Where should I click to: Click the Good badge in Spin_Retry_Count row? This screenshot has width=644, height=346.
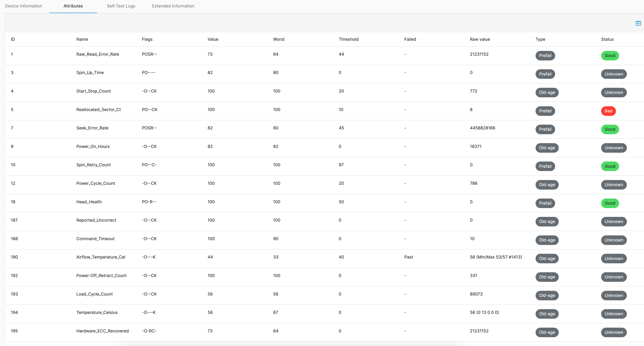[x=610, y=166]
